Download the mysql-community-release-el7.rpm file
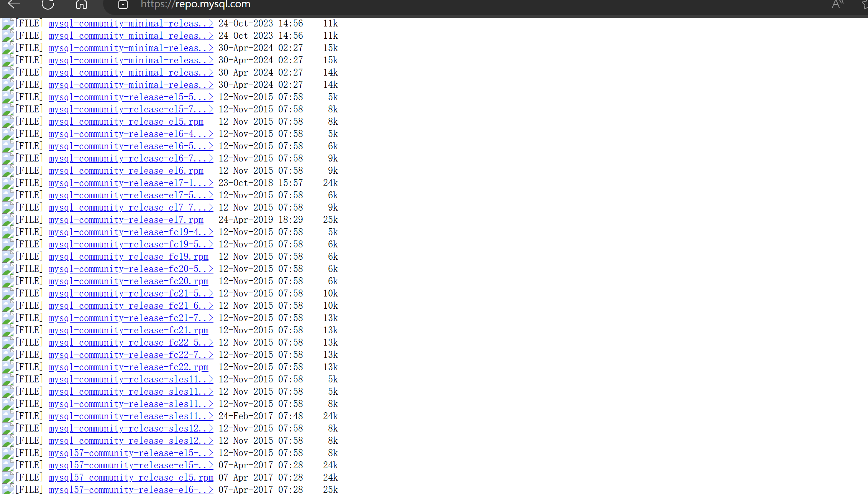The image size is (868, 494). click(x=126, y=220)
